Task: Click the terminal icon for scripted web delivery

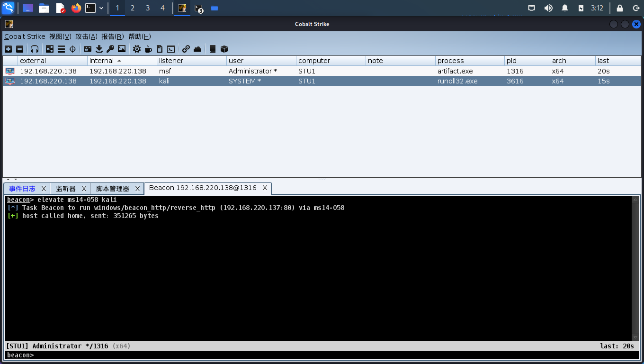Action: (171, 49)
